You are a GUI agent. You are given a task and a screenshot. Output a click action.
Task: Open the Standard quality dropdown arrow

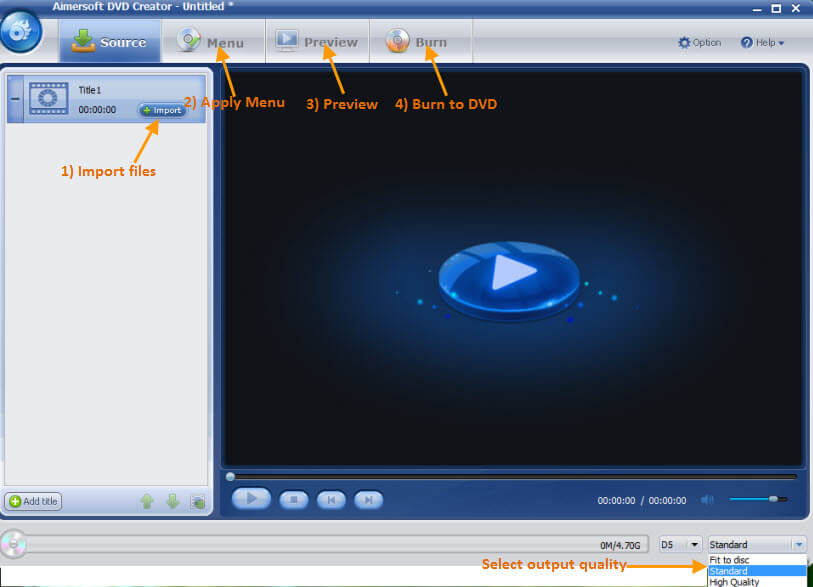tap(798, 544)
